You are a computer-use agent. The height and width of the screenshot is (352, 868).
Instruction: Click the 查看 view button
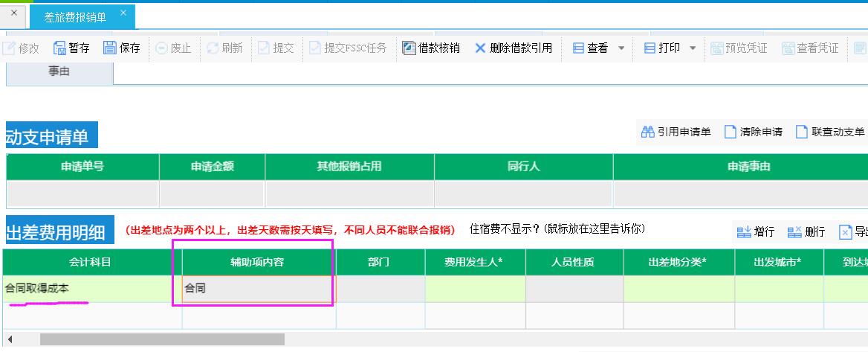tap(590, 48)
